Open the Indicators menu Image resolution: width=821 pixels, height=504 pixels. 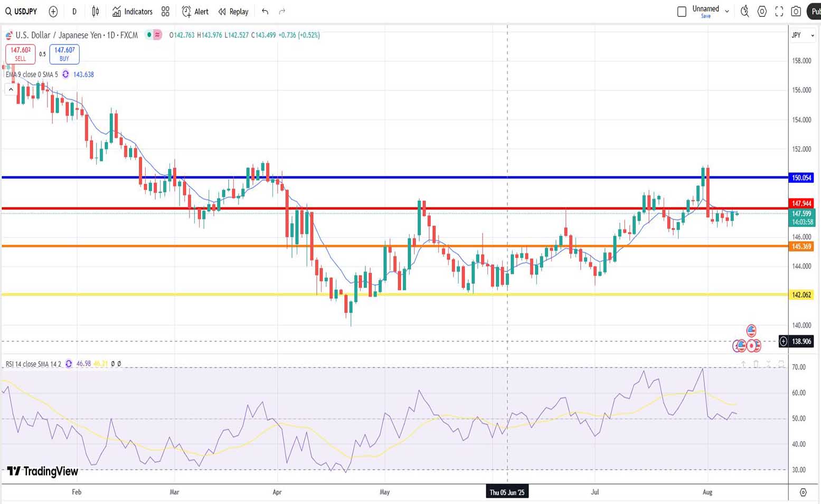tap(133, 12)
